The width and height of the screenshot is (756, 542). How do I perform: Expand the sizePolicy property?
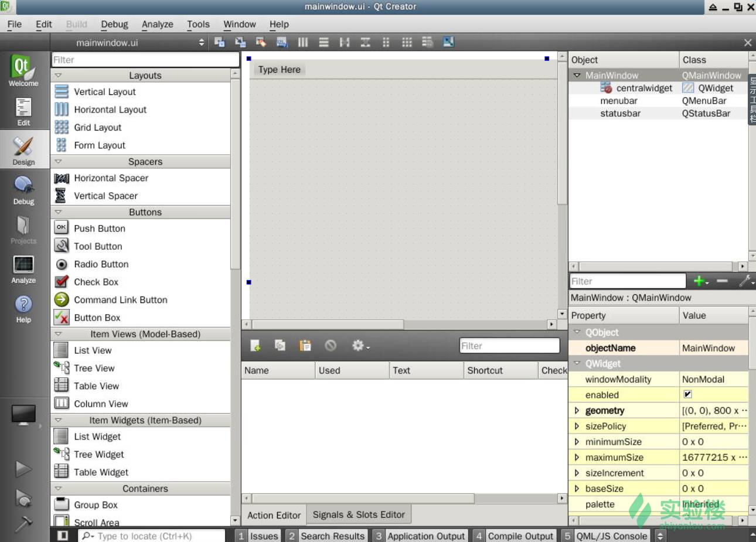pos(577,427)
